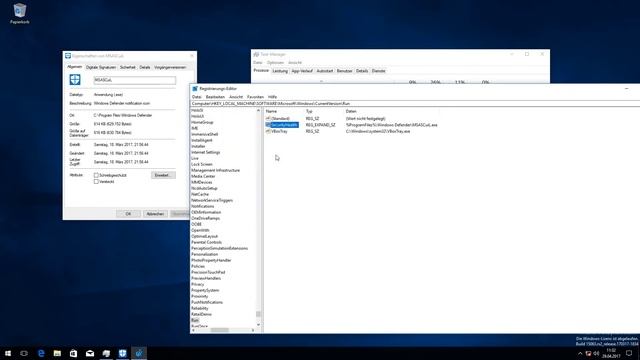The image size is (640, 360).
Task: Open the Favoriten menu in Registry Editor
Action: 256,97
